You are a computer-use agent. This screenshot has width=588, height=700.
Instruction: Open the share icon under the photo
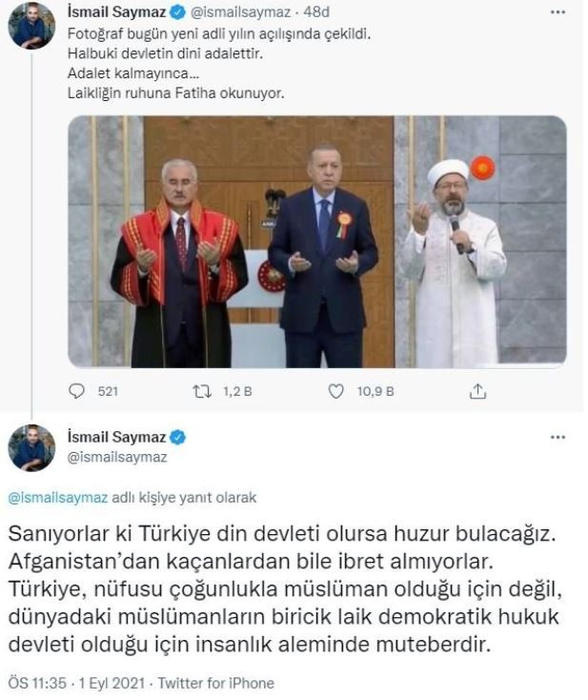(477, 391)
